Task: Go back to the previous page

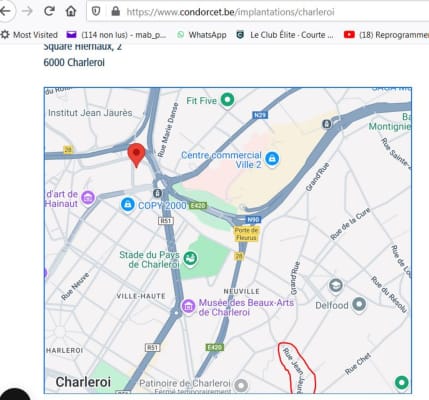Action: (x=5, y=12)
